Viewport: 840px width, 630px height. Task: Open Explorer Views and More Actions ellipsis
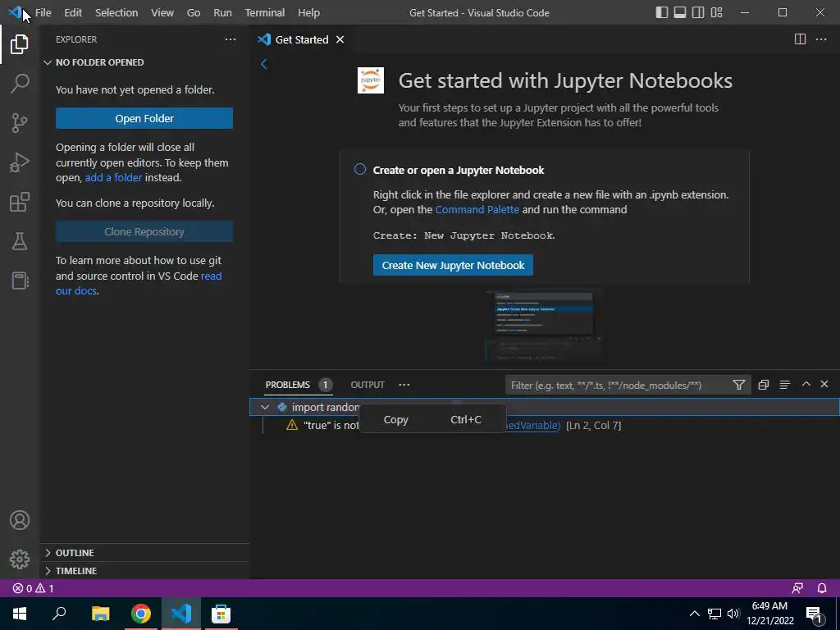click(231, 39)
